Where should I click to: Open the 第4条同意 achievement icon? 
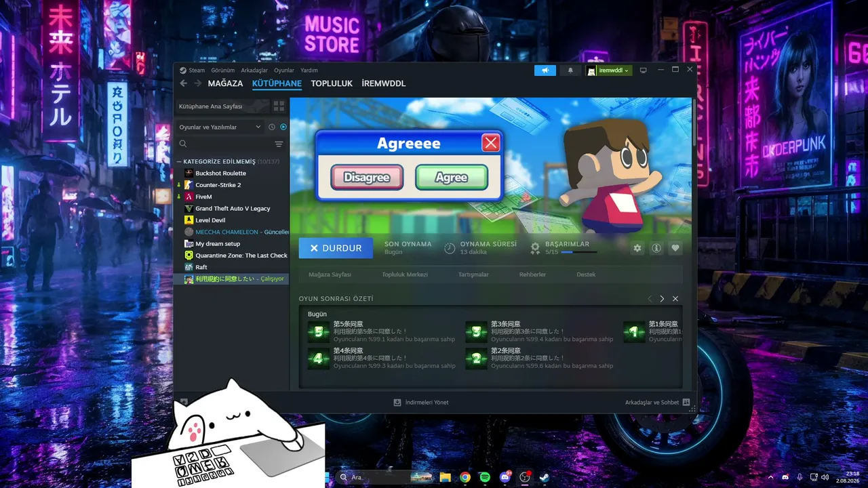pyautogui.click(x=319, y=359)
